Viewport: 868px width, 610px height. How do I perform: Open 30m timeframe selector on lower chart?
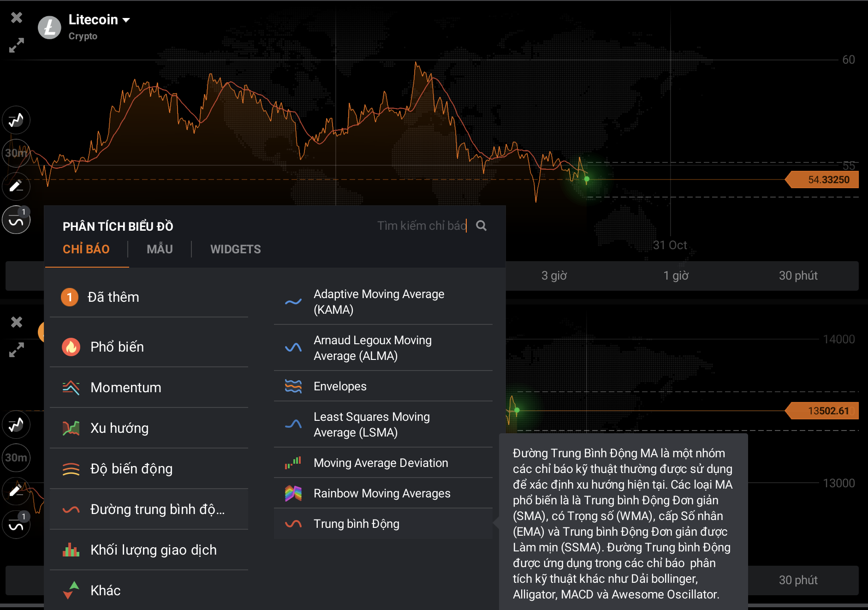pyautogui.click(x=16, y=458)
